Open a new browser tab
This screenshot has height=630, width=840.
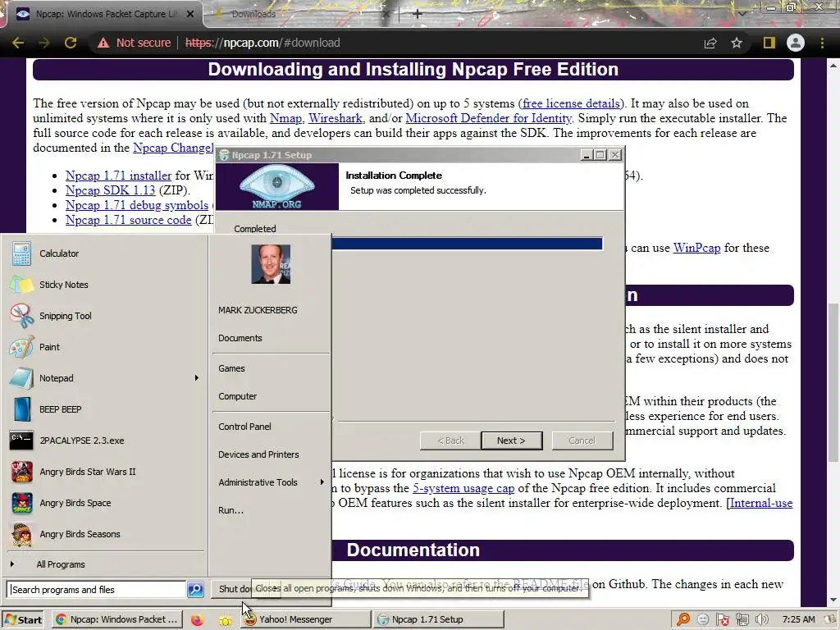click(418, 14)
